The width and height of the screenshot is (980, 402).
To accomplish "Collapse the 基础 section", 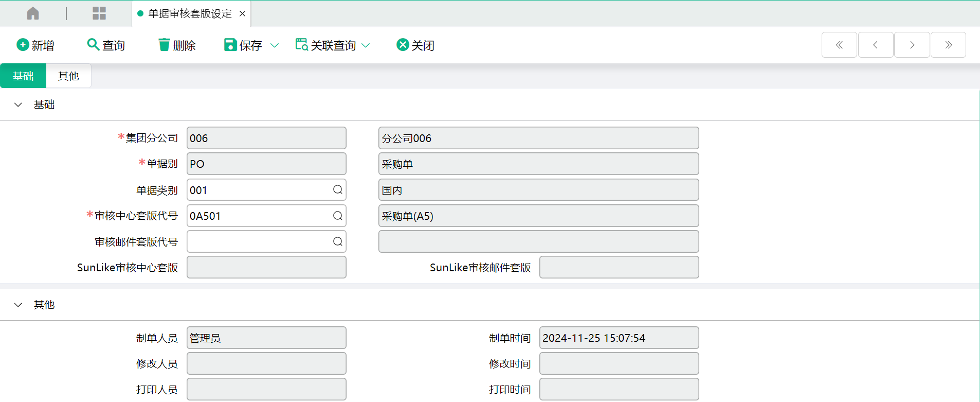I will click(19, 104).
